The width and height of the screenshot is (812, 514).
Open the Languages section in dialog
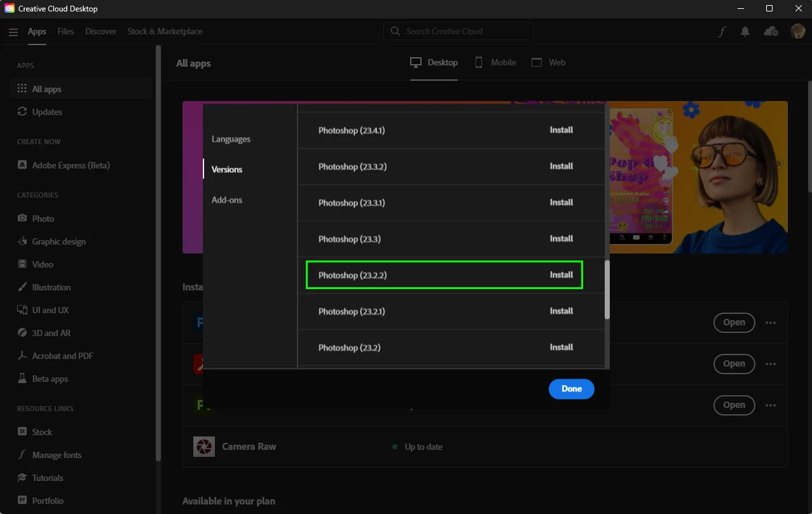pos(231,139)
